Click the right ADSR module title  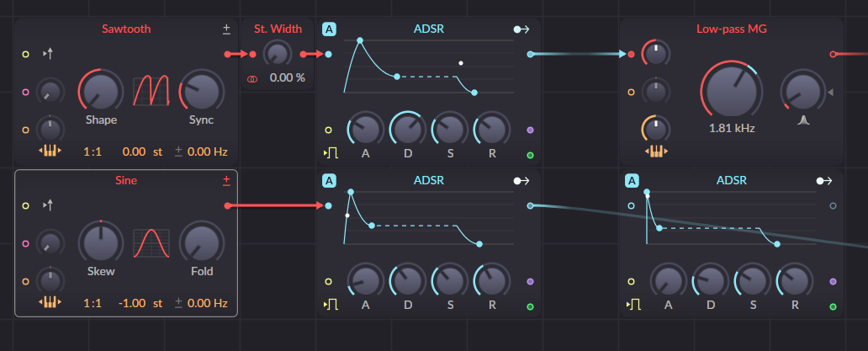[731, 180]
